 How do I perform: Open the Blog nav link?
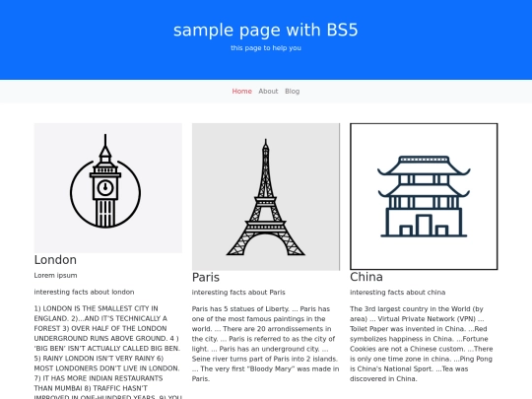(x=293, y=92)
